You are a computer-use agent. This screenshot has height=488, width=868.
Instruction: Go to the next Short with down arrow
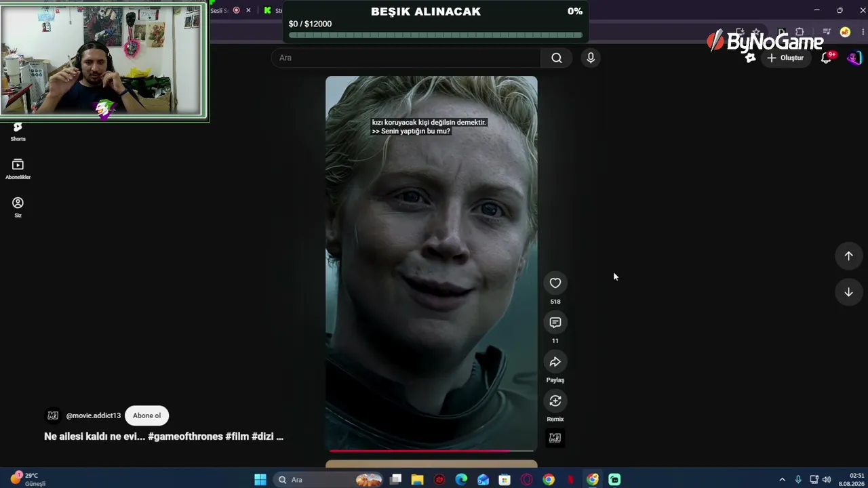coord(848,292)
